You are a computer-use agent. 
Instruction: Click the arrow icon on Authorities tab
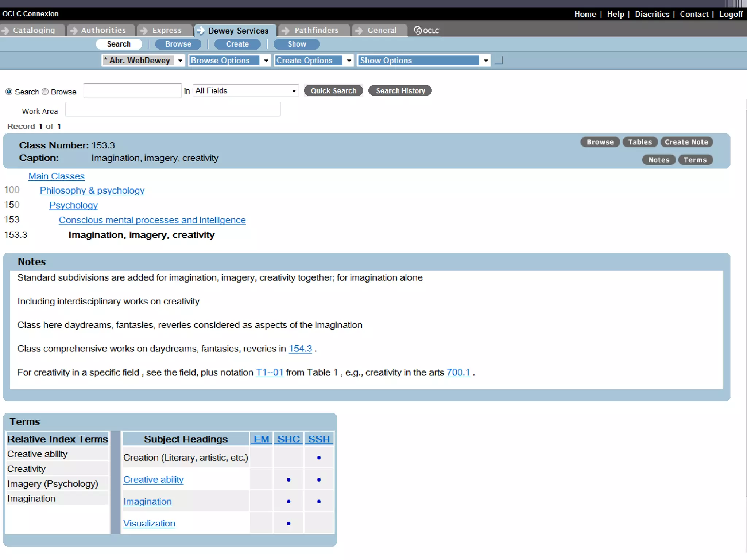click(x=74, y=31)
